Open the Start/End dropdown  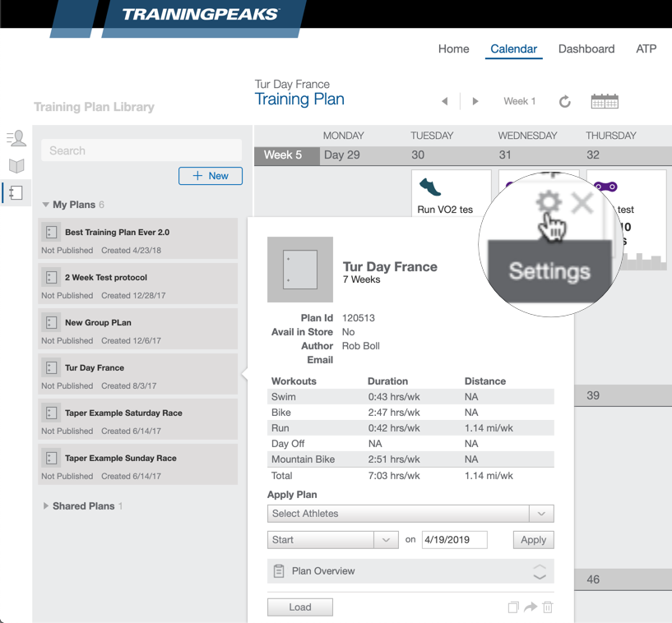pyautogui.click(x=332, y=539)
